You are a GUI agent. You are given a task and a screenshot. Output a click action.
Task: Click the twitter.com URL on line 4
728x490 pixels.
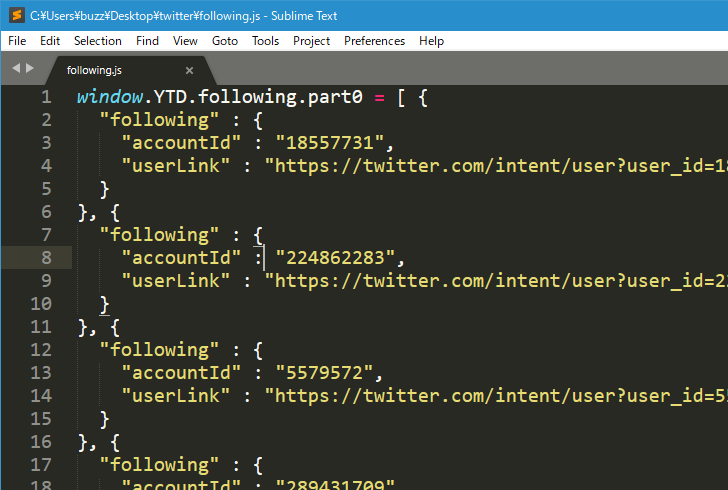pyautogui.click(x=496, y=166)
